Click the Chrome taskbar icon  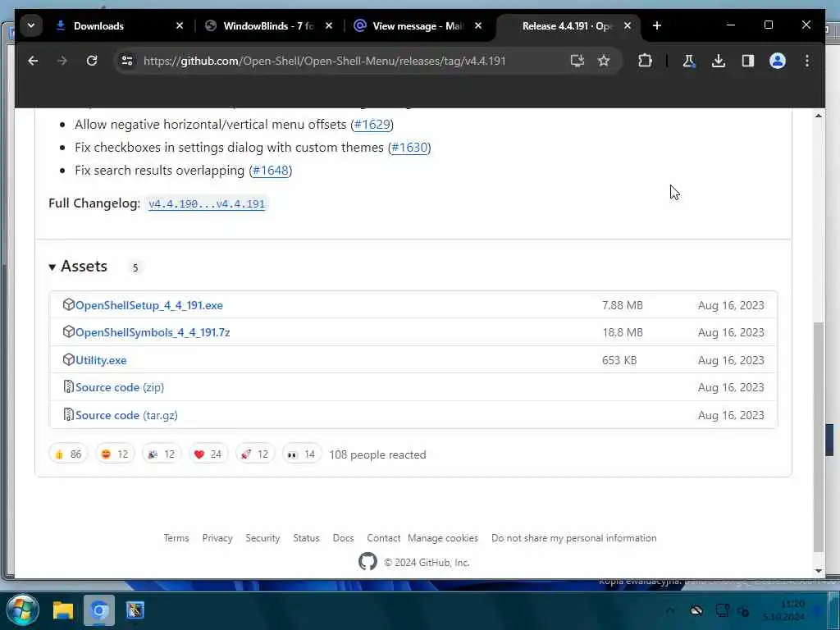pos(99,610)
